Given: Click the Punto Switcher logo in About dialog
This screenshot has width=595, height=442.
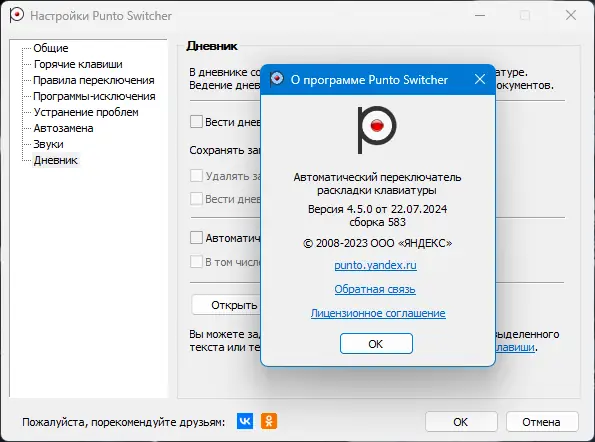Looking at the screenshot, I should (x=377, y=130).
